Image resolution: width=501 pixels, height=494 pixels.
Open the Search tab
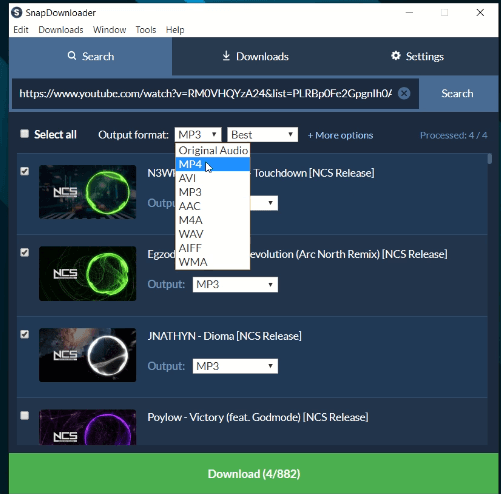[x=91, y=56]
